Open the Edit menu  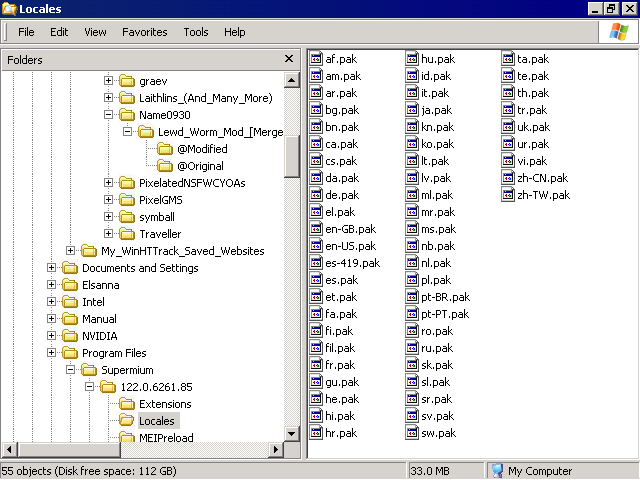pyautogui.click(x=59, y=32)
